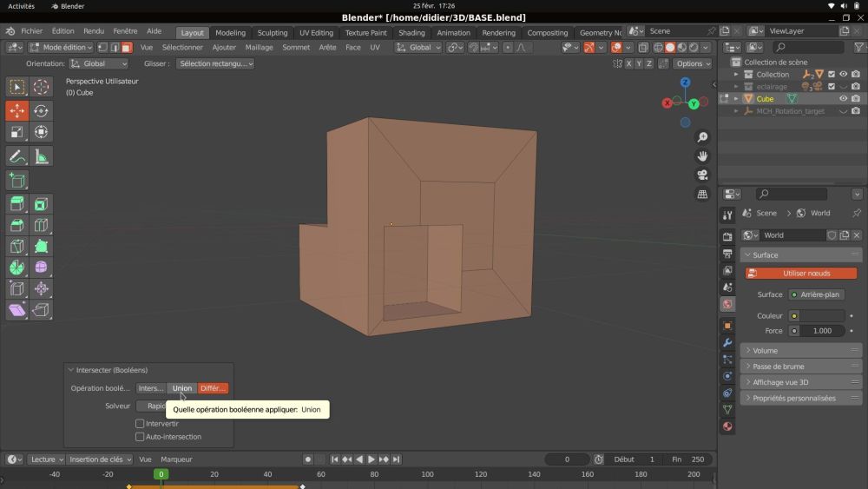Screen dimensions: 868x489
Task: Click the pan view hand icon
Action: click(x=702, y=156)
